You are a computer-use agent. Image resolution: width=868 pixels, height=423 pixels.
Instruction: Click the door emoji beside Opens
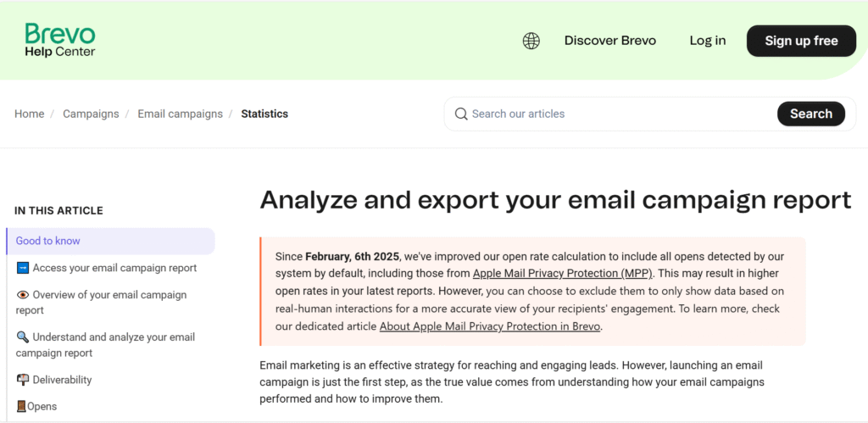click(21, 406)
